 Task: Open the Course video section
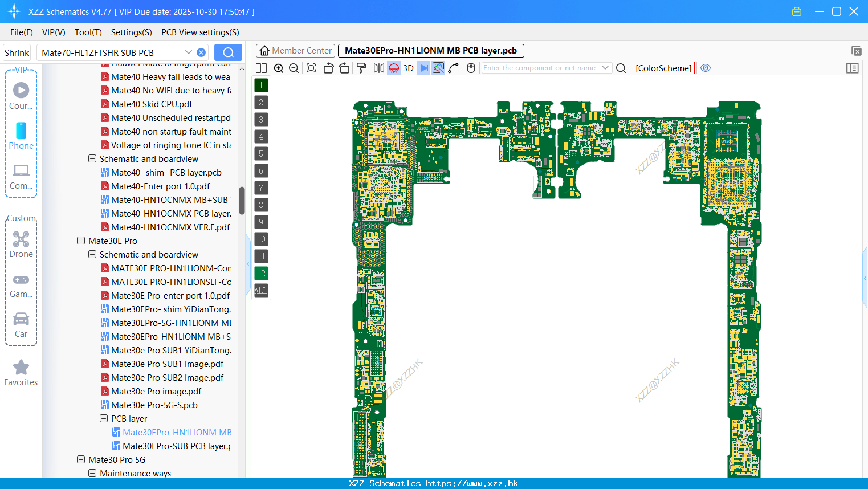[x=21, y=96]
